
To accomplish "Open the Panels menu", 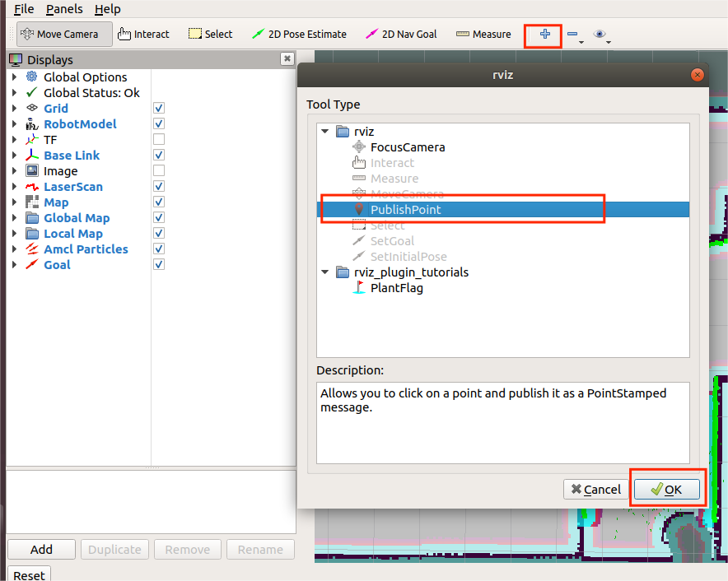I will [64, 9].
